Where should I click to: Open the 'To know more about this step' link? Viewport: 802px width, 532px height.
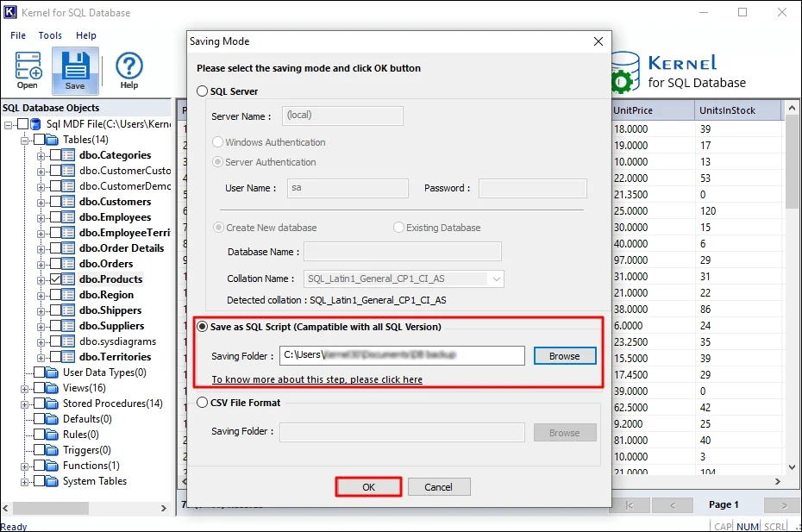click(x=316, y=379)
